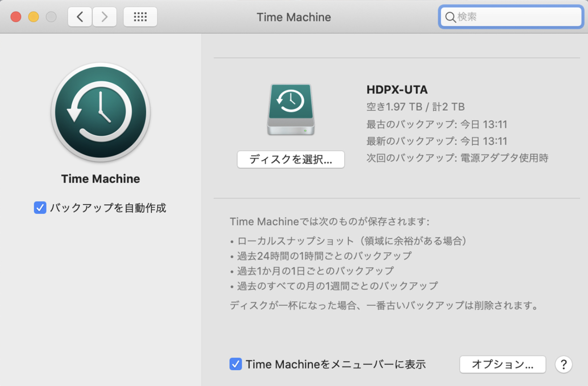Click the back navigation arrow
588x386 pixels.
tap(79, 17)
